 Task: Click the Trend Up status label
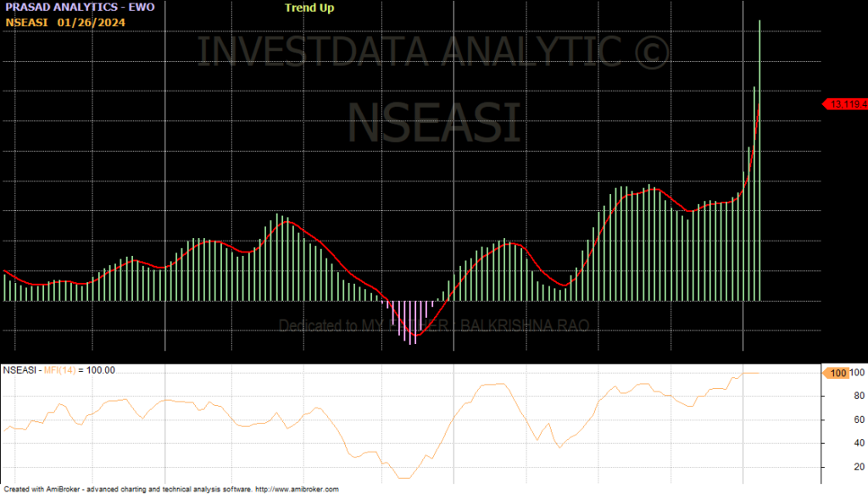[309, 8]
